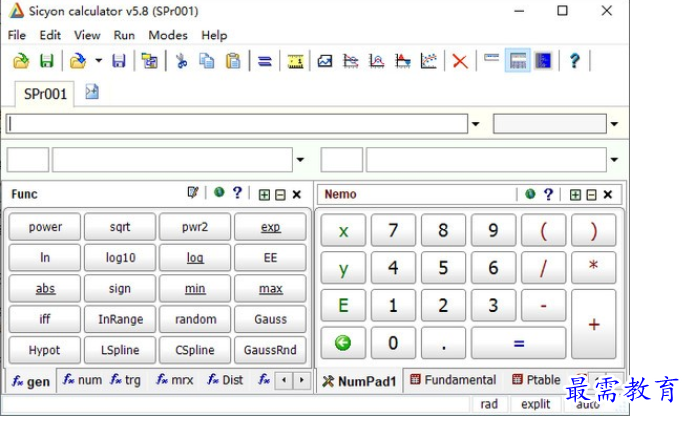Image resolution: width=687 pixels, height=421 pixels.
Task: Click the red cross delete icon
Action: (460, 61)
